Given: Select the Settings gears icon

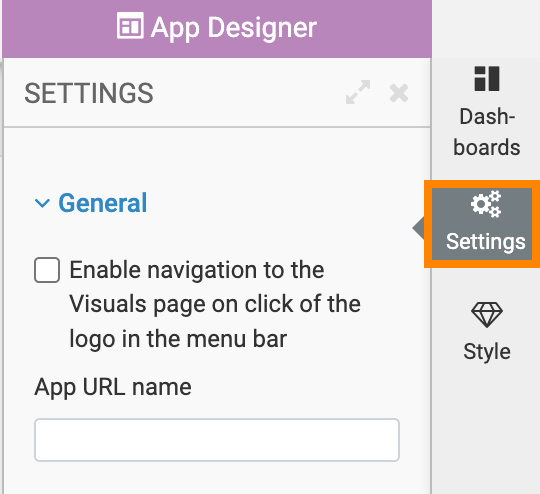Looking at the screenshot, I should pos(486,204).
